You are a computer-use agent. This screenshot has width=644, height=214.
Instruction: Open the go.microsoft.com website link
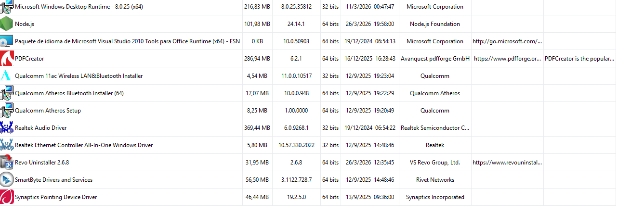(x=507, y=41)
